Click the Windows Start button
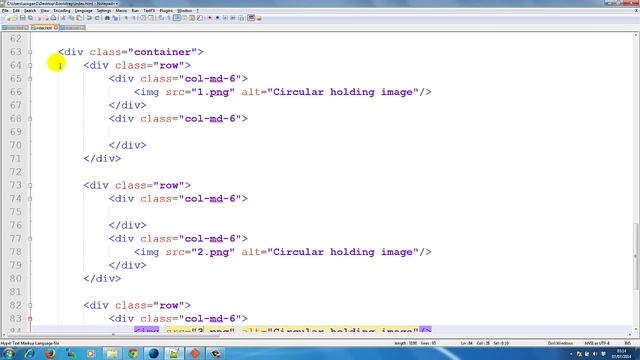 (x=9, y=353)
